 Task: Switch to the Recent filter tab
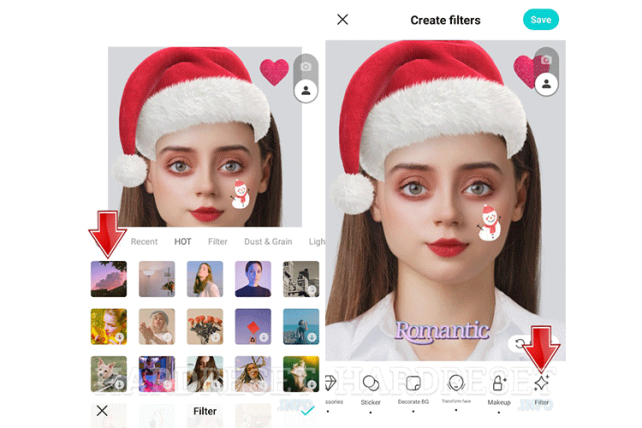tap(144, 241)
